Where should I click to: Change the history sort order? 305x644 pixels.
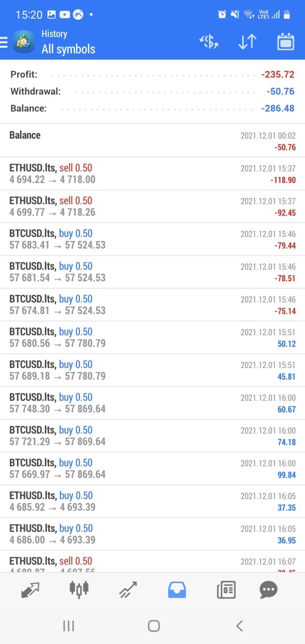pyautogui.click(x=247, y=42)
